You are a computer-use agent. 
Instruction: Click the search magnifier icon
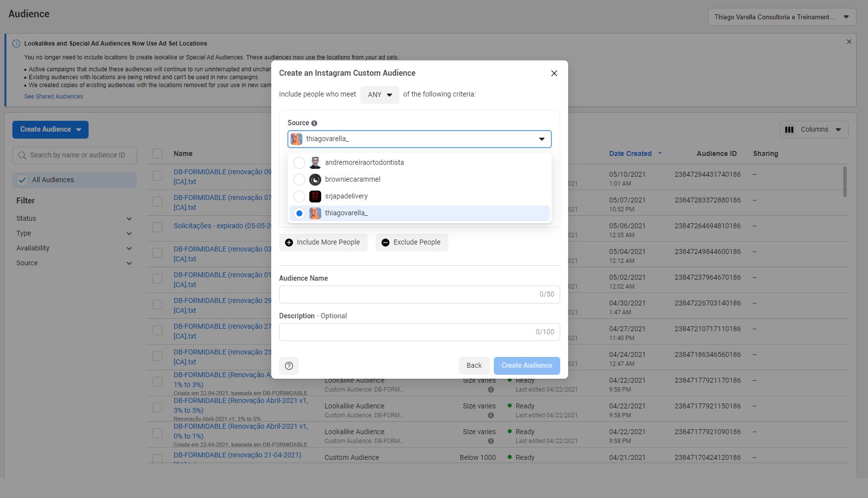coord(22,155)
